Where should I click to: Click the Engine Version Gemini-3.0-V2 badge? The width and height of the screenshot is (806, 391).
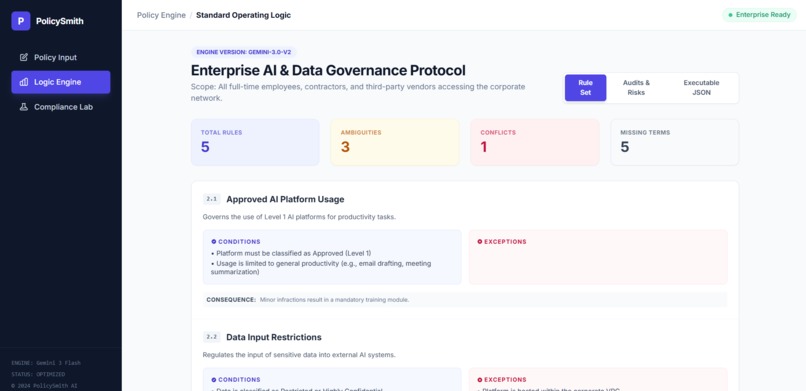(244, 52)
